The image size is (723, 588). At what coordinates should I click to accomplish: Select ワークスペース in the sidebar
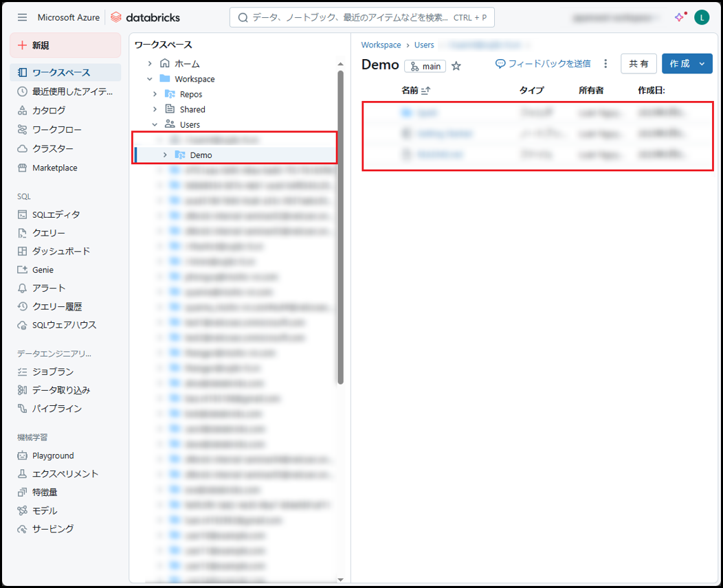pos(65,72)
